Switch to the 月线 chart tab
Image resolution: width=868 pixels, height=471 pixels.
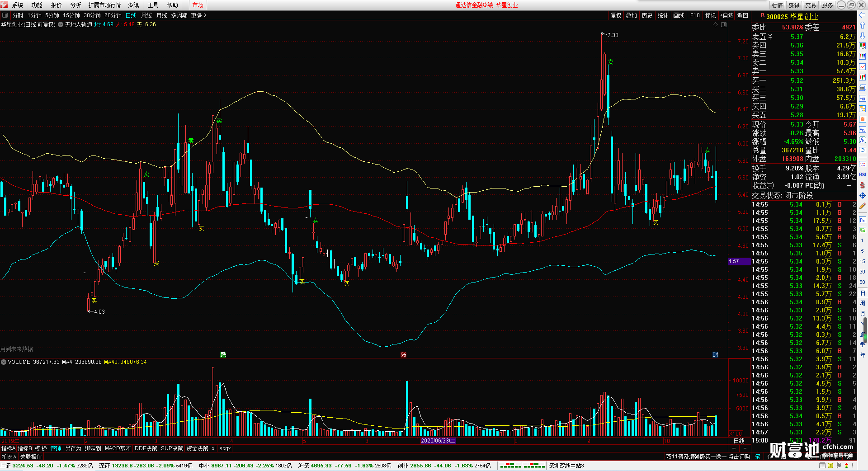point(162,15)
